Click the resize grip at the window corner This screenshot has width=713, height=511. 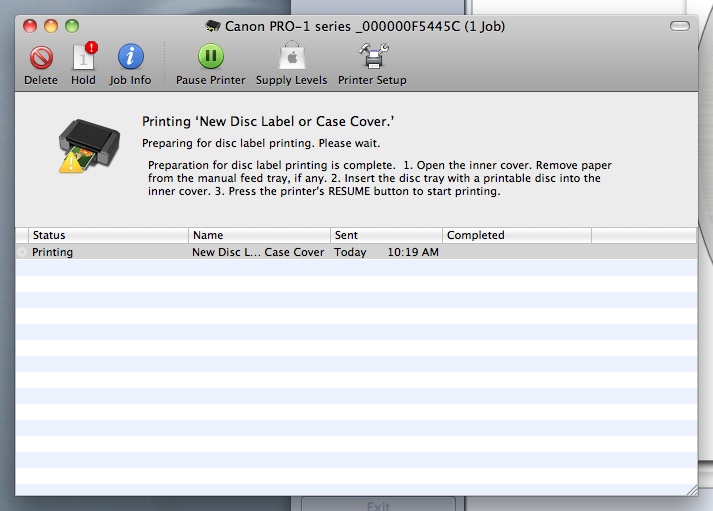click(x=688, y=488)
